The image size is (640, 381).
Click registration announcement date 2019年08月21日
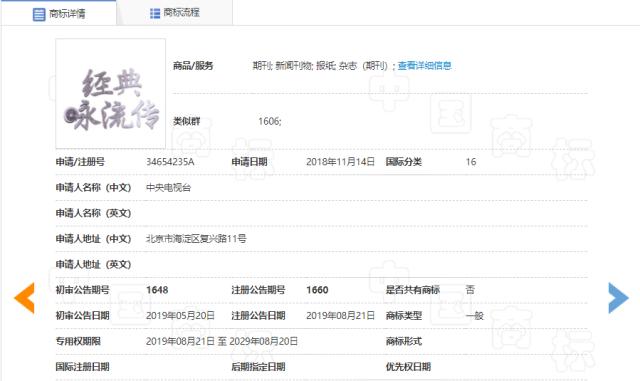pos(340,316)
